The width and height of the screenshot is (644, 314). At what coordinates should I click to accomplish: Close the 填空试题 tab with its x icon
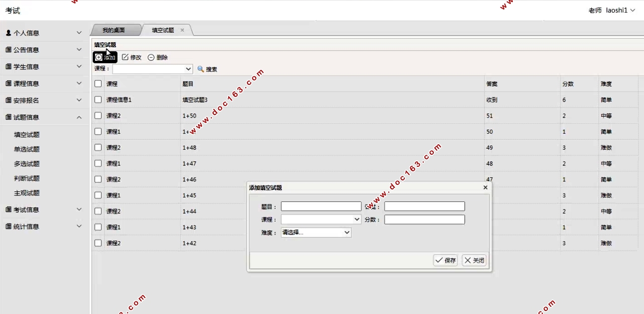pos(182,30)
